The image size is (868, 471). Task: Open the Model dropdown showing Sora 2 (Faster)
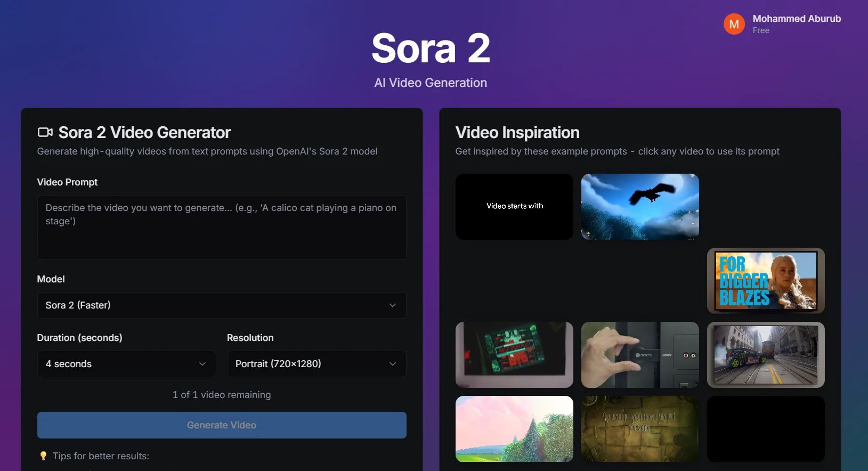pyautogui.click(x=221, y=305)
